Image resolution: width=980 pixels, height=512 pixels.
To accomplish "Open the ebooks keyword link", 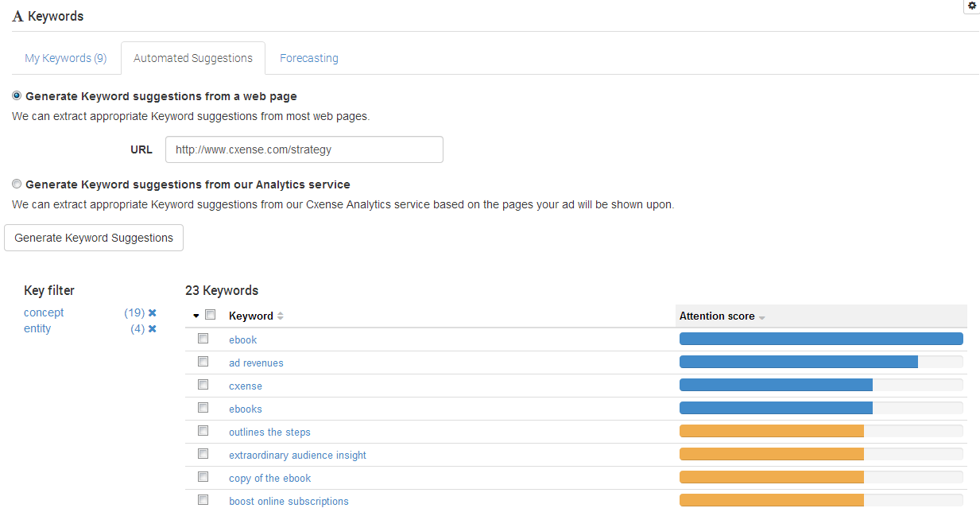I will click(246, 409).
